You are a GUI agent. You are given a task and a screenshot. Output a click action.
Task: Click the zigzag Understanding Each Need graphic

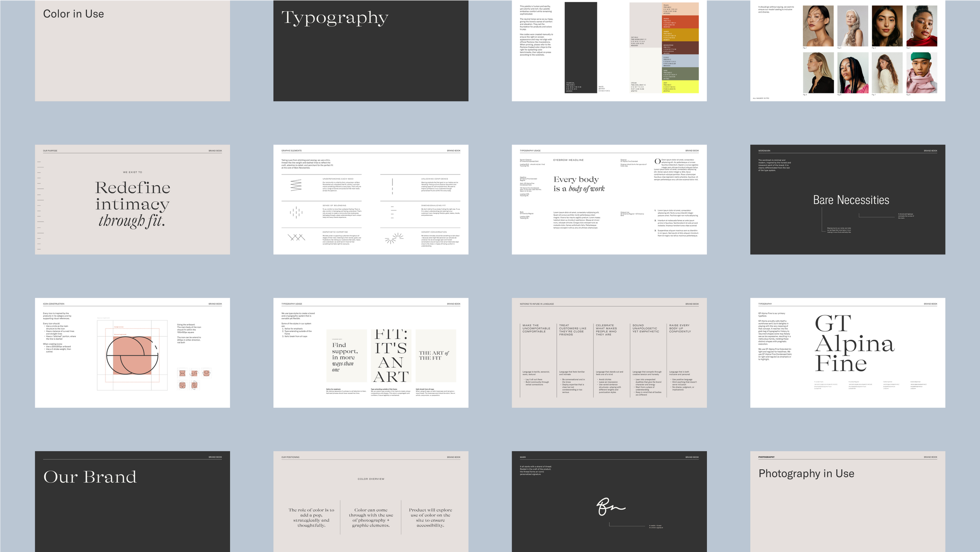(296, 185)
